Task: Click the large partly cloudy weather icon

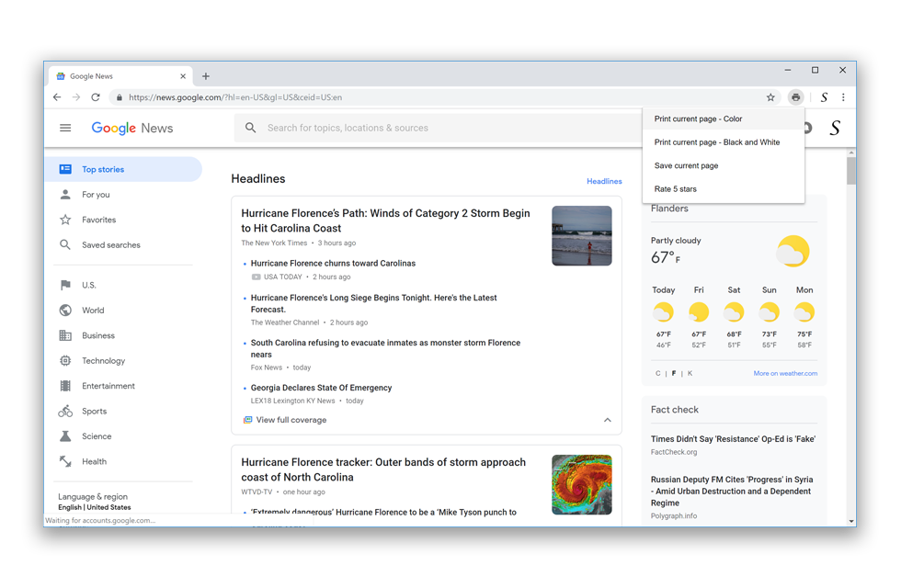Action: pyautogui.click(x=793, y=251)
